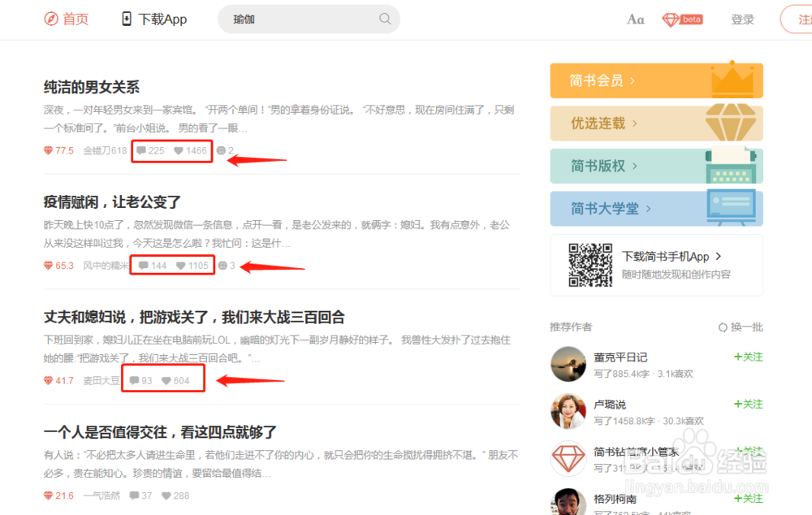Open the 简书会员 banner

tap(656, 81)
